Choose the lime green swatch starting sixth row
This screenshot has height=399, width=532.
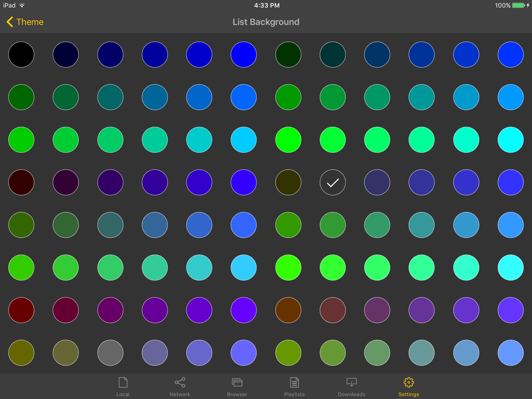pyautogui.click(x=21, y=268)
